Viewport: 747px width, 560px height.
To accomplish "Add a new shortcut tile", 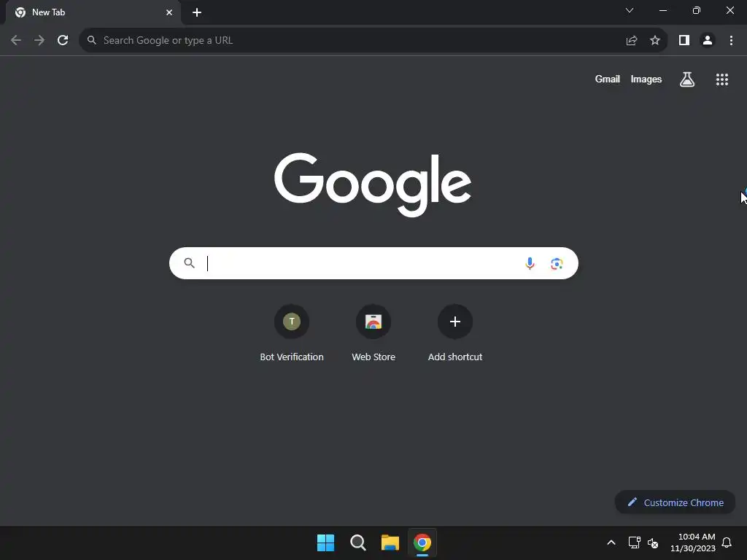I will coord(455,333).
